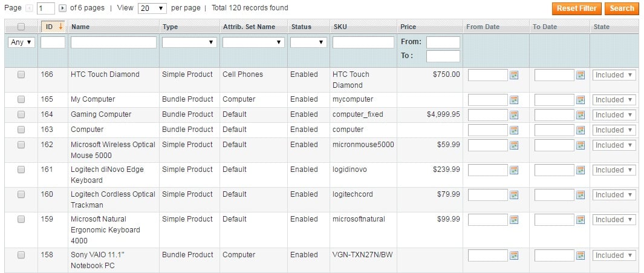This screenshot has width=644, height=273.
Task: Click previous page arrow icon
Action: point(29,8)
